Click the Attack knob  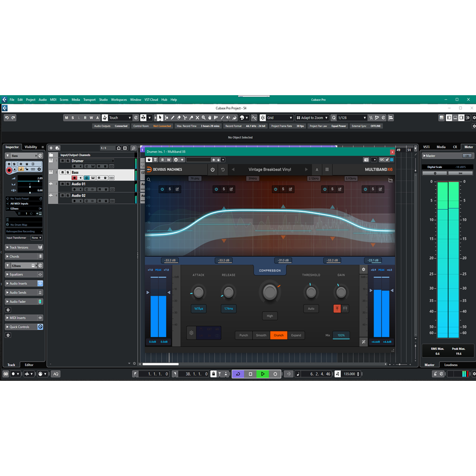pos(198,292)
